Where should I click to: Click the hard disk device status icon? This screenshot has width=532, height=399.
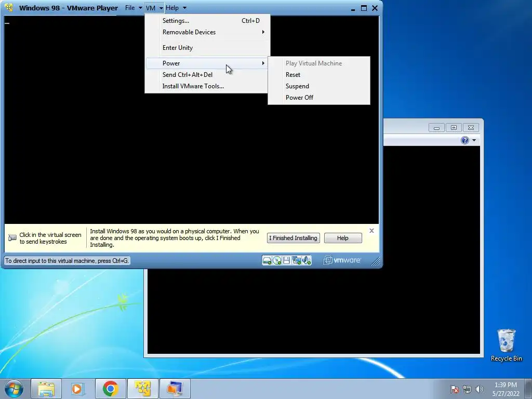(x=267, y=261)
